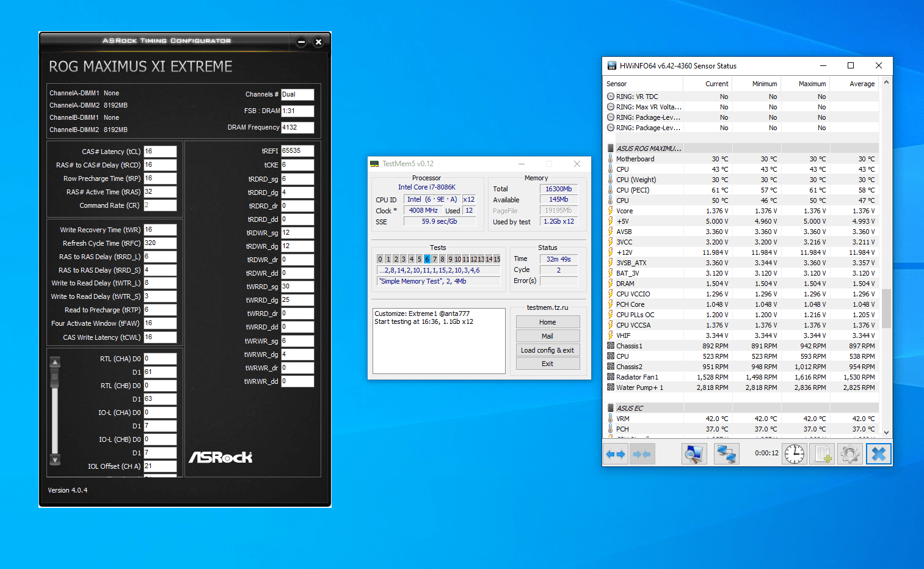Click the DRAM Frequency field showing 4132
The image size is (924, 569).
pos(297,128)
